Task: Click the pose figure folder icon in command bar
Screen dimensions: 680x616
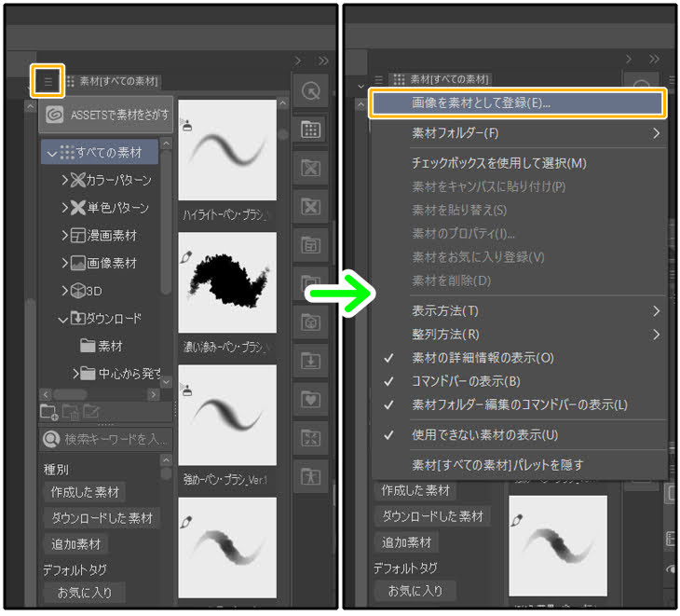Action: 310,477
